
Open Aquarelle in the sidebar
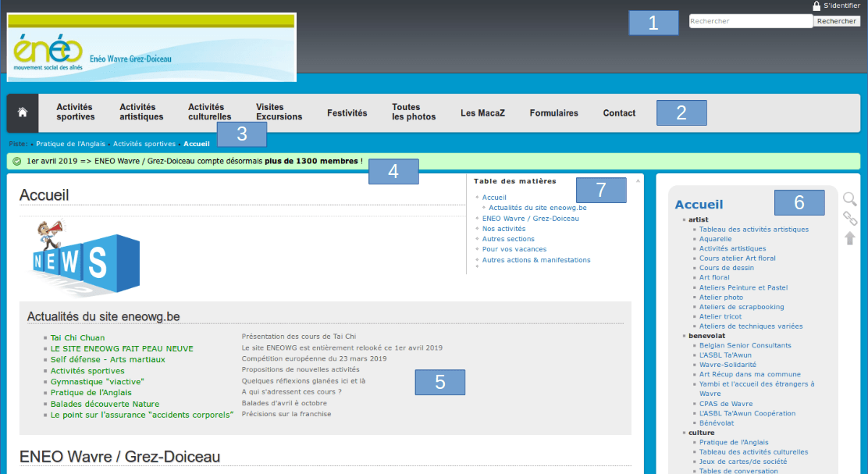(x=715, y=239)
